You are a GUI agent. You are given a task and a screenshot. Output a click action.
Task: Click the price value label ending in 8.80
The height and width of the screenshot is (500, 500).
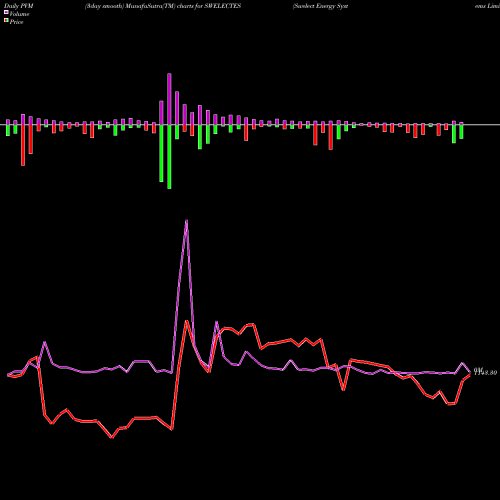point(485,372)
